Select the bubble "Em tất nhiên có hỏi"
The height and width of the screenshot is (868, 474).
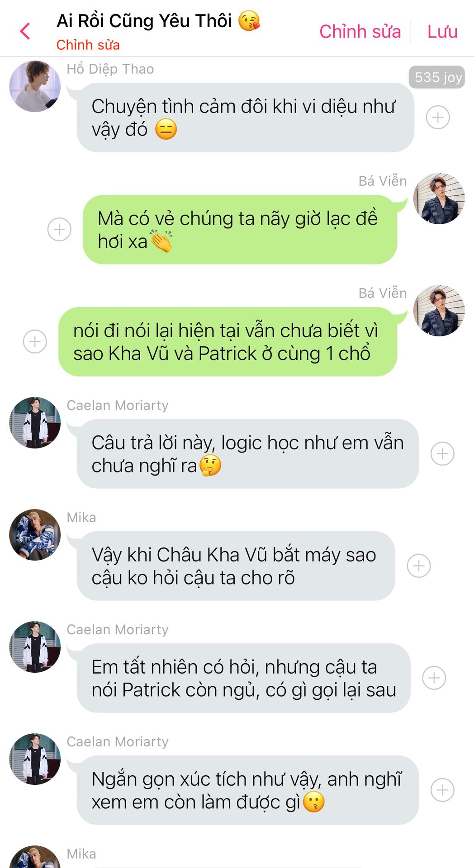(244, 678)
